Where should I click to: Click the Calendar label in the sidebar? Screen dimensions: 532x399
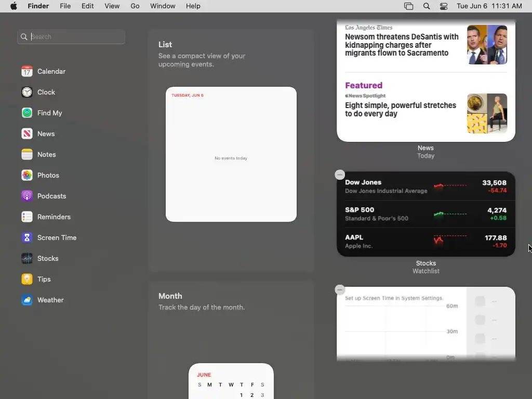point(51,71)
